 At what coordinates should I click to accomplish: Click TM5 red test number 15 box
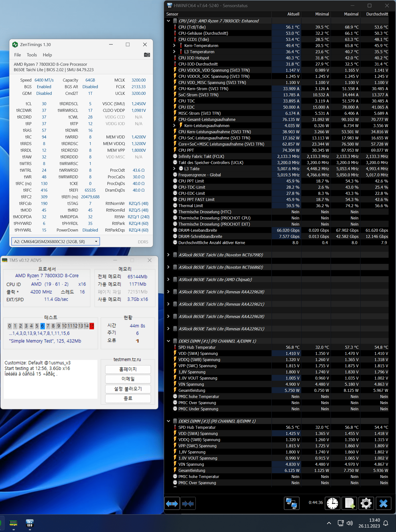pyautogui.click(x=92, y=326)
